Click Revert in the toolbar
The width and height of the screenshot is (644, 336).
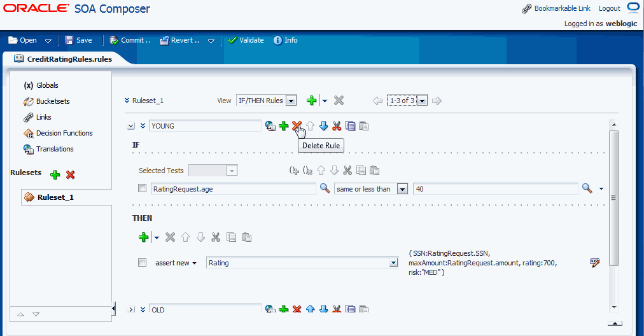point(180,40)
